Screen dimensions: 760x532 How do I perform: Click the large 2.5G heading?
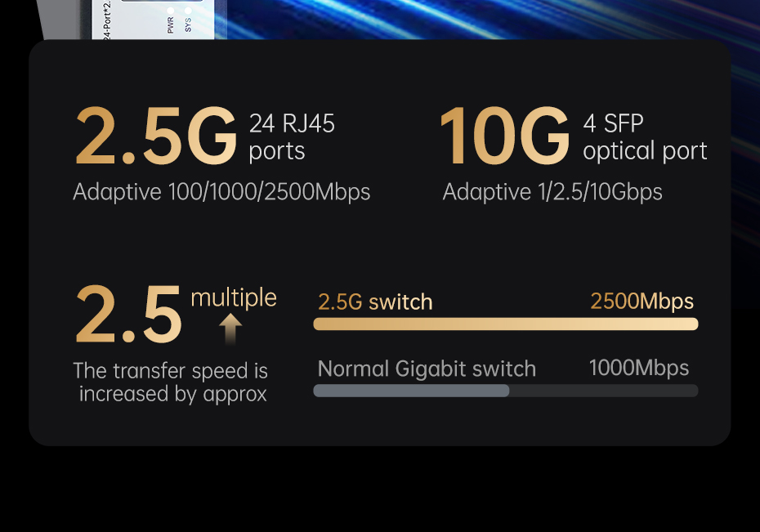(x=155, y=136)
